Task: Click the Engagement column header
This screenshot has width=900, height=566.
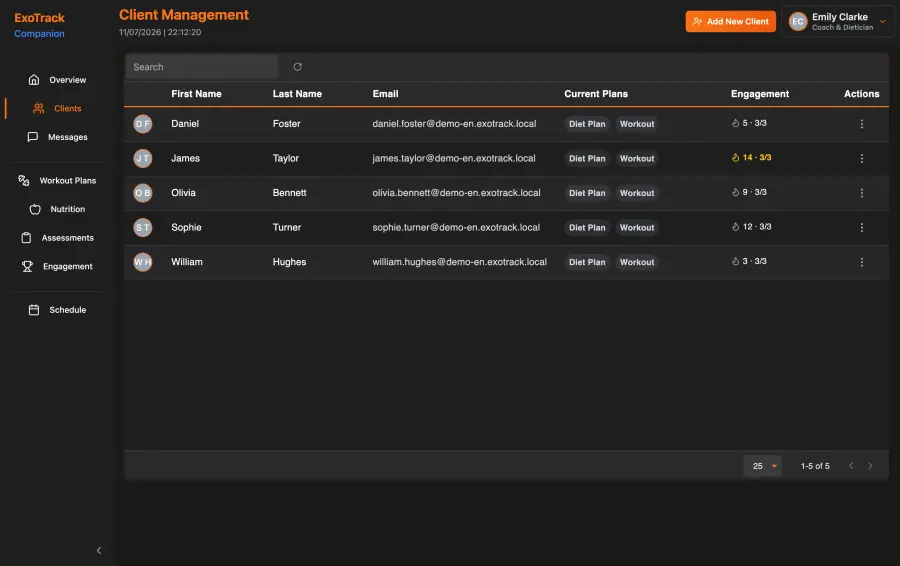Action: (759, 94)
